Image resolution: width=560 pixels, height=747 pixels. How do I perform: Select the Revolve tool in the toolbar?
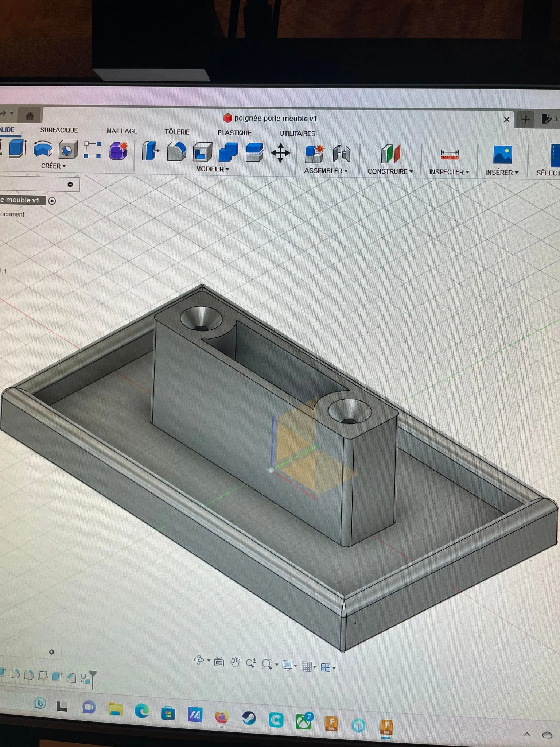[x=43, y=149]
